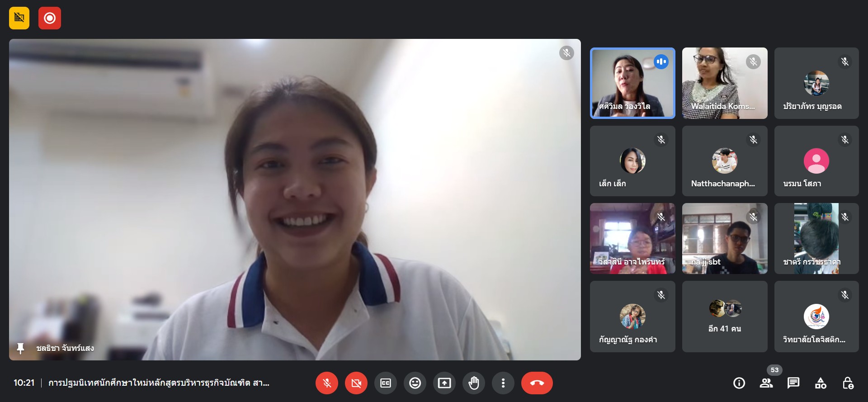Open host controls lock icon
The height and width of the screenshot is (402, 868).
(x=848, y=383)
